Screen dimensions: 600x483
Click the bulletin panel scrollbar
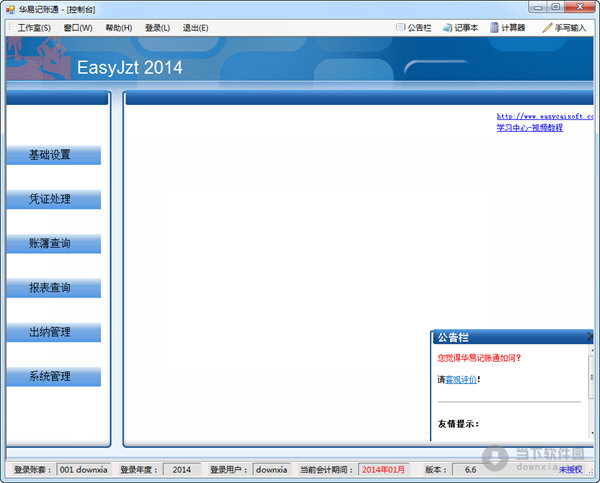click(x=592, y=377)
